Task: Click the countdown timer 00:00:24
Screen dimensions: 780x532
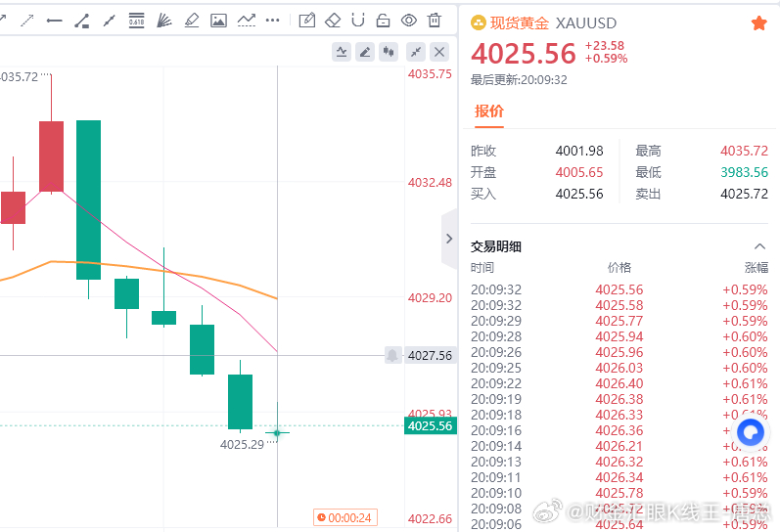Action: click(345, 517)
